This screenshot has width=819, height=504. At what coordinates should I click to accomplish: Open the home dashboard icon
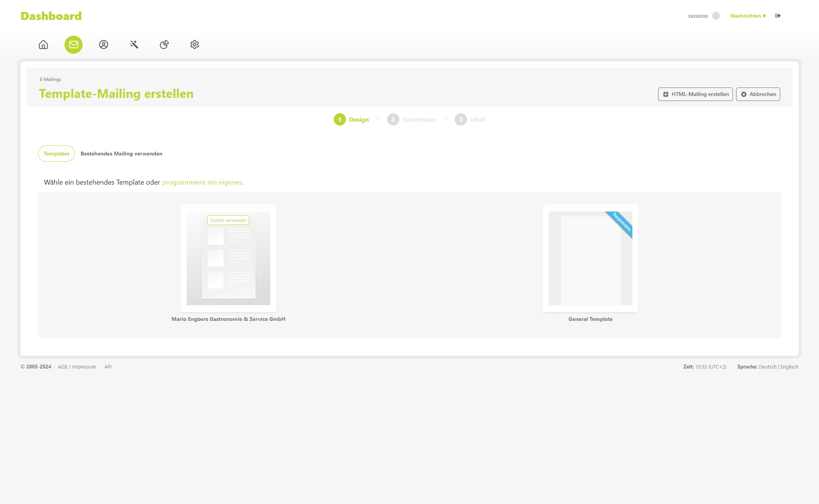[43, 45]
